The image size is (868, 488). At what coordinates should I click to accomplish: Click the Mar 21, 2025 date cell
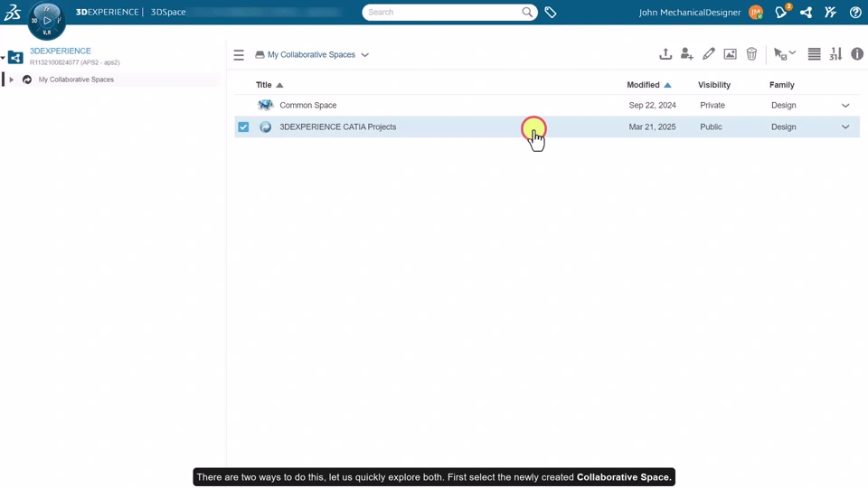[652, 127]
